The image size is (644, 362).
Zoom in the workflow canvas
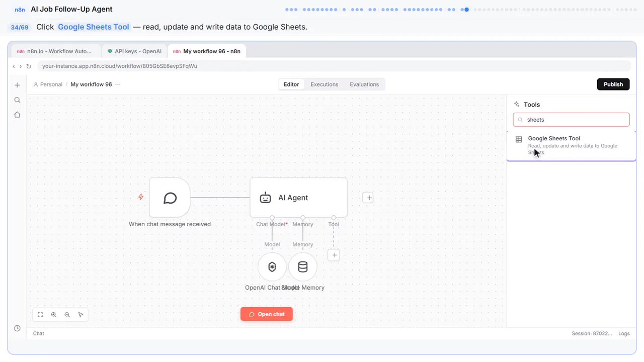54,315
